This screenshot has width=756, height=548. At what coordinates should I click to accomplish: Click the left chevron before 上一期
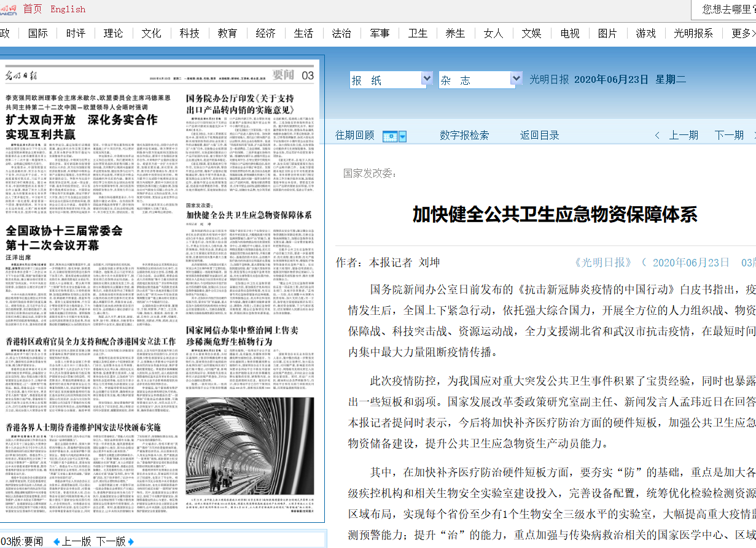coord(658,136)
